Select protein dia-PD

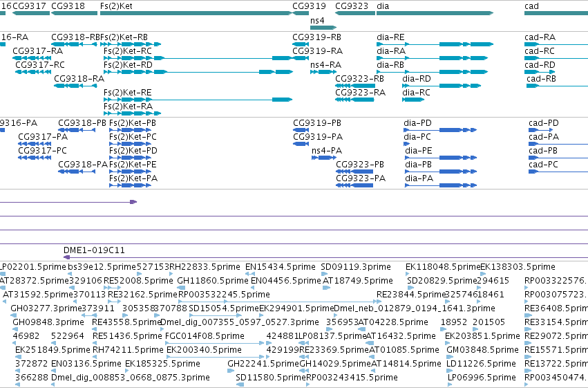click(x=417, y=123)
